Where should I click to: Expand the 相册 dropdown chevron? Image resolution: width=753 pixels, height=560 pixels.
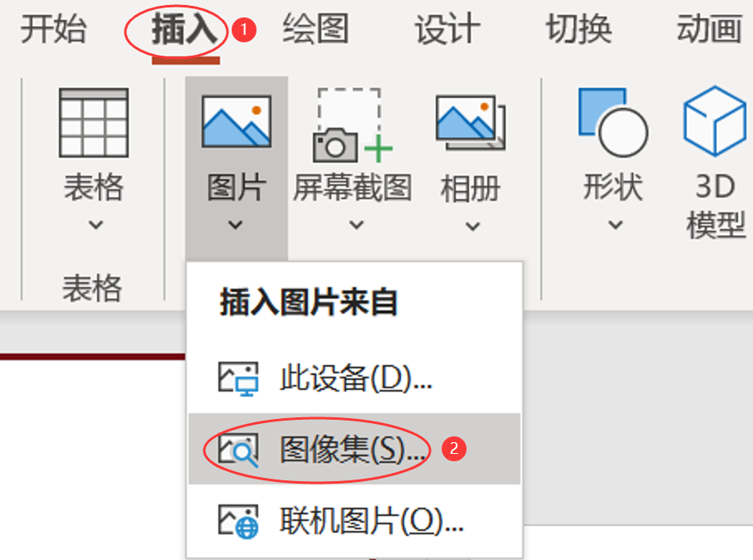tap(472, 226)
